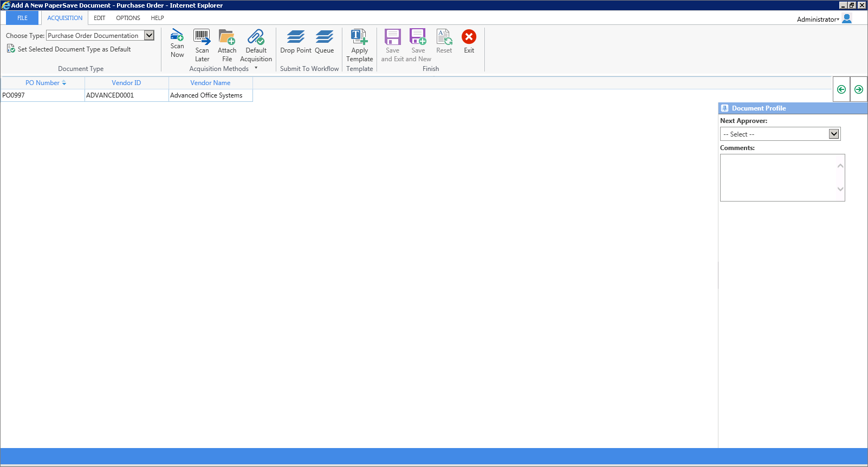Click the Comments scroll up arrow
Image resolution: width=868 pixels, height=467 pixels.
pos(840,166)
